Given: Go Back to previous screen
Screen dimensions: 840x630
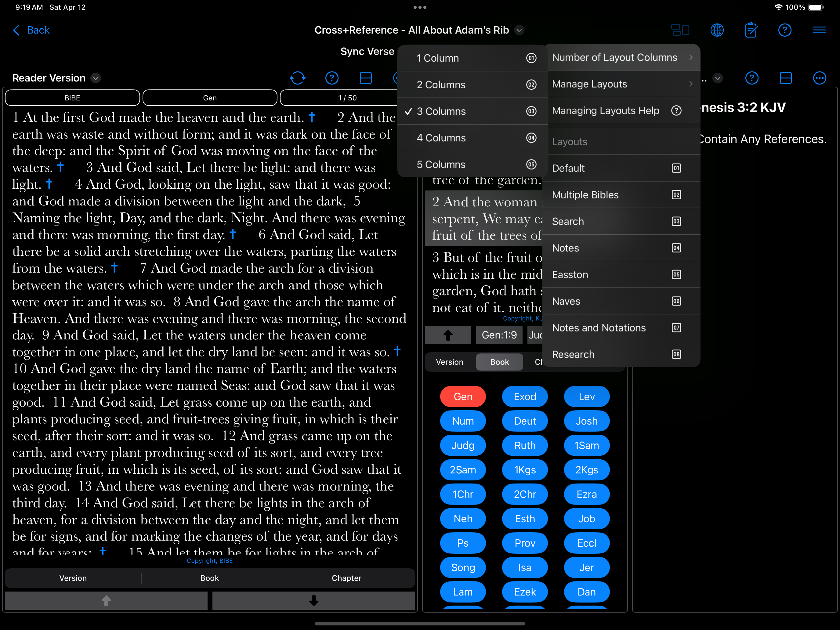Looking at the screenshot, I should tap(31, 30).
